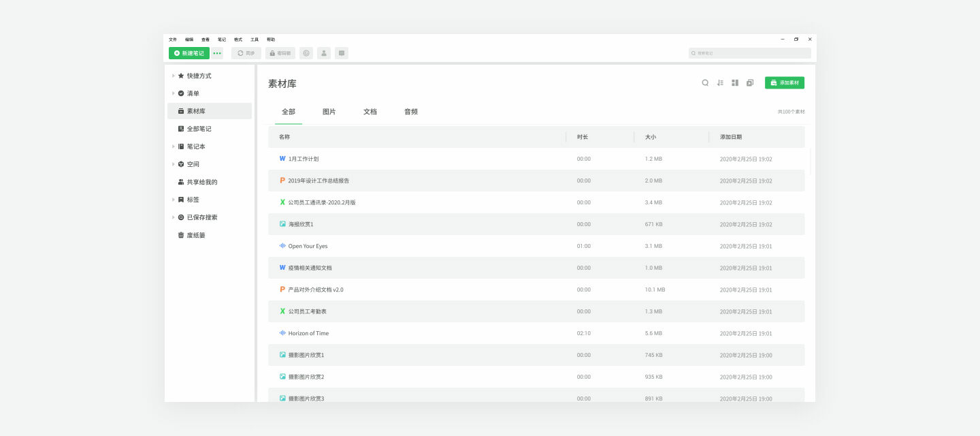Click the search icon in 素材库 header
Image resolution: width=980 pixels, height=436 pixels.
point(705,82)
